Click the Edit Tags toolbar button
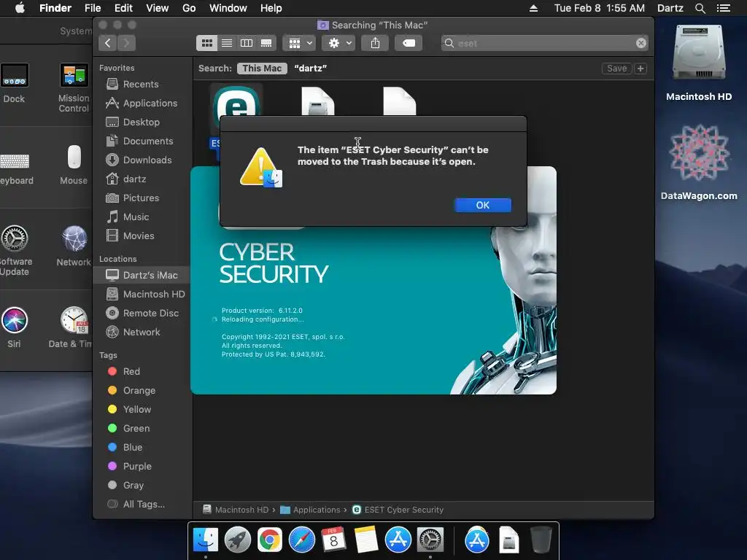 409,43
